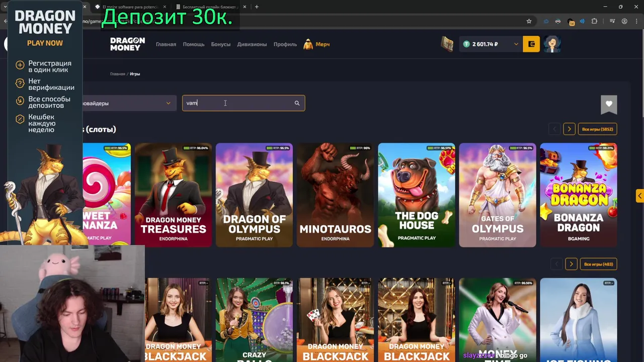Open the favorites heart bookmark button

coord(609,104)
